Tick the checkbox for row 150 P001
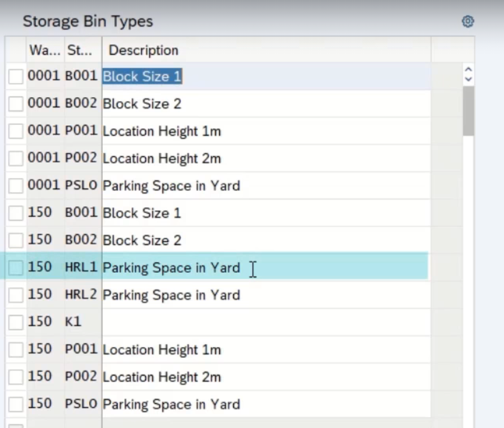504x428 pixels. [x=16, y=350]
